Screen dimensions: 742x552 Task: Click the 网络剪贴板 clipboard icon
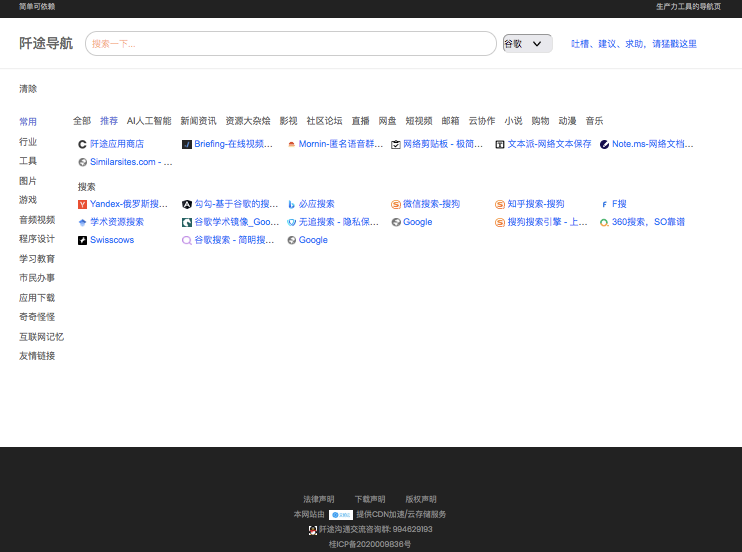(x=396, y=144)
